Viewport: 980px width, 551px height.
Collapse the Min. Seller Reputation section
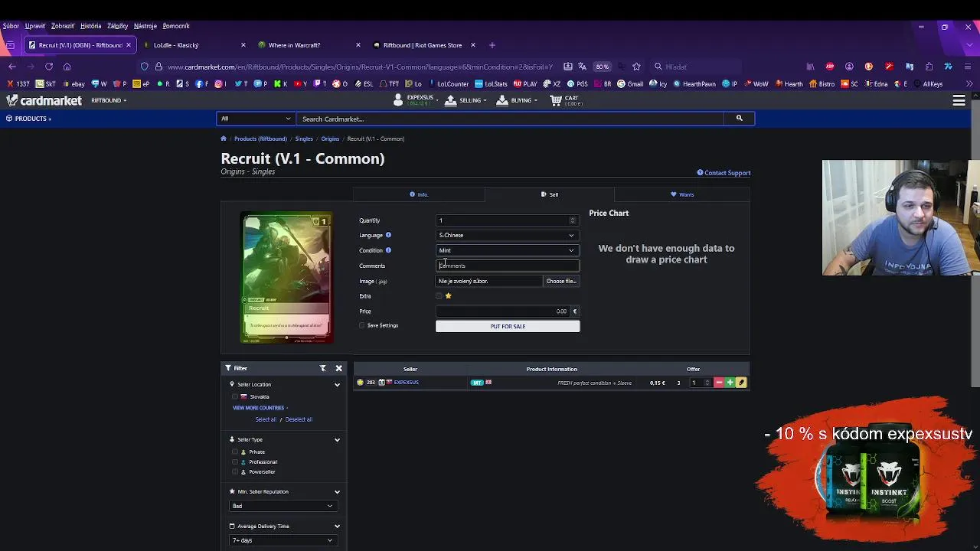(337, 492)
